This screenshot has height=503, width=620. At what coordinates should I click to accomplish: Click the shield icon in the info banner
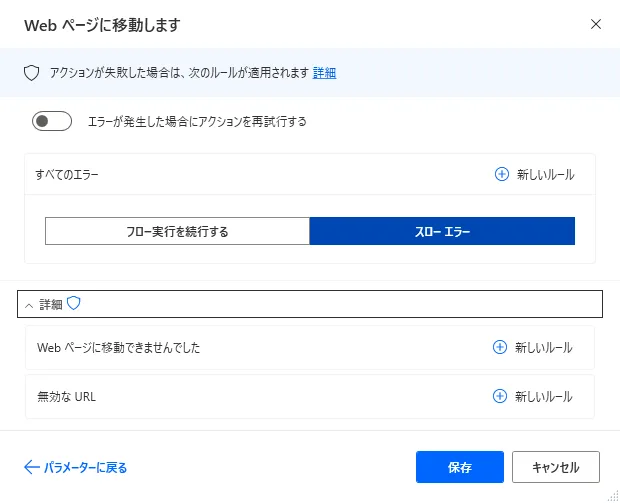point(31,73)
